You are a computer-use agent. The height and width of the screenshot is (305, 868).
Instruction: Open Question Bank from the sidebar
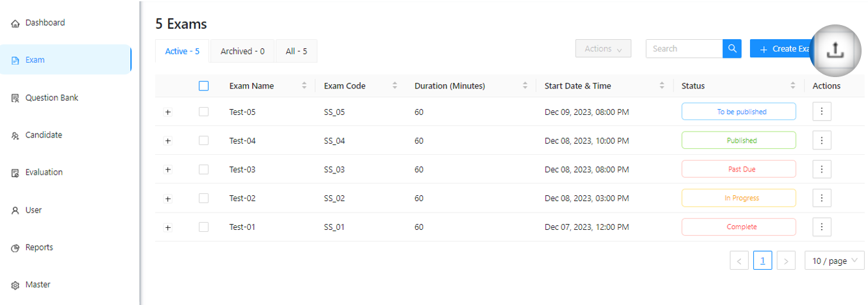(x=52, y=98)
